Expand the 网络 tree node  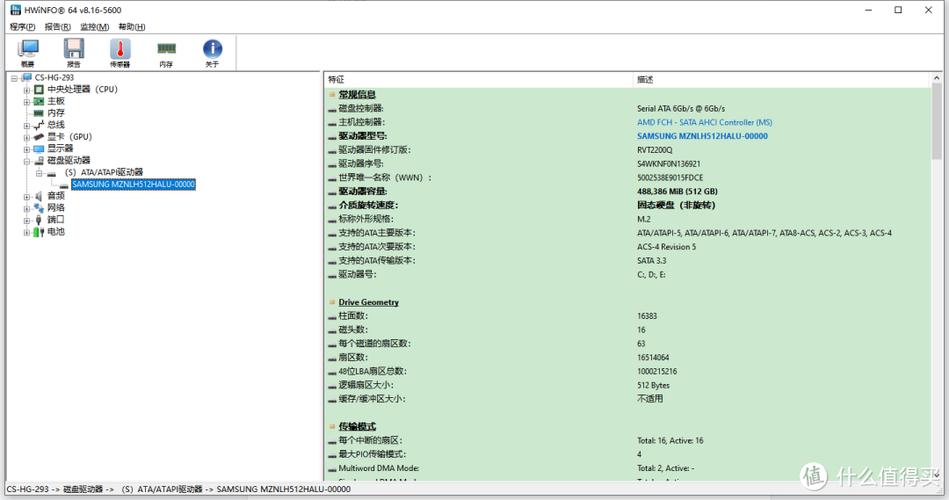(x=27, y=208)
